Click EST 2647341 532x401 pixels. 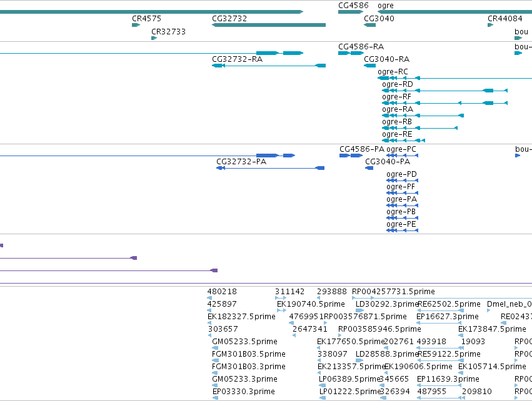coord(310,329)
